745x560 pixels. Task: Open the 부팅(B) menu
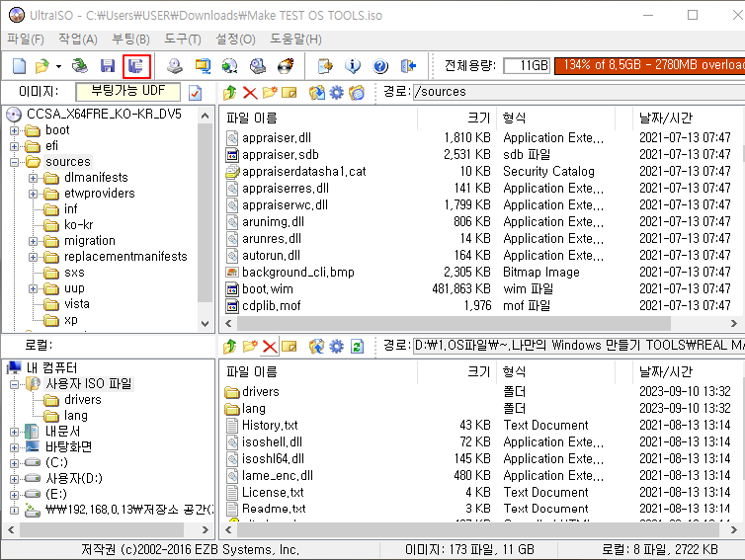130,39
